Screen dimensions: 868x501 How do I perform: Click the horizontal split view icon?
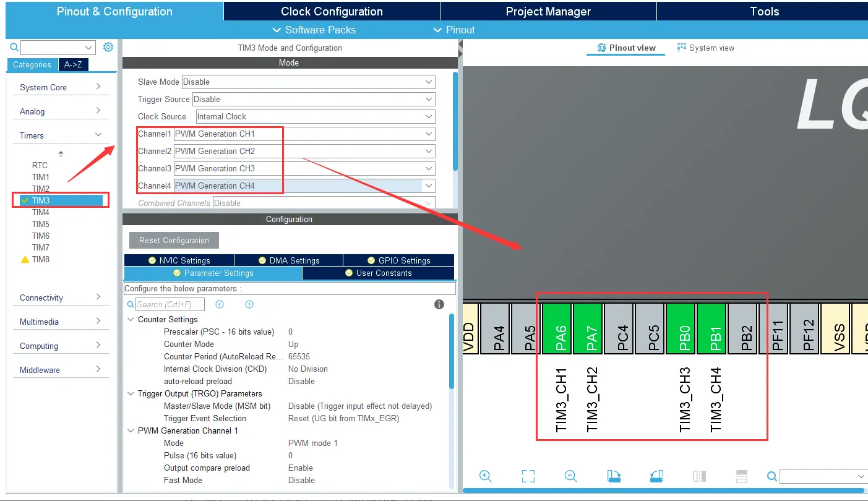click(742, 476)
